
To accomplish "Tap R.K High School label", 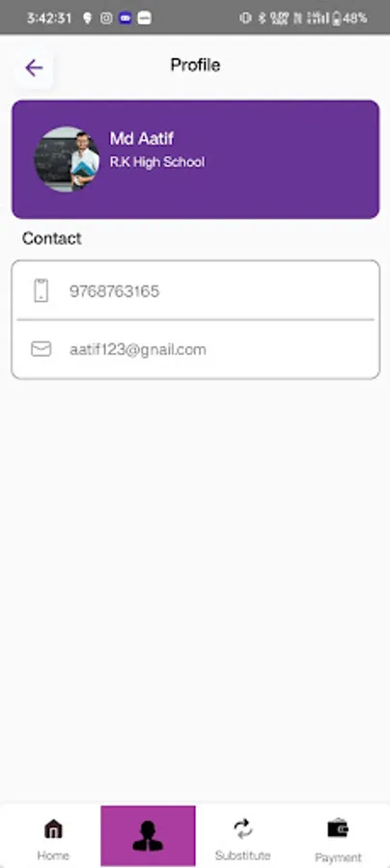I will [157, 162].
